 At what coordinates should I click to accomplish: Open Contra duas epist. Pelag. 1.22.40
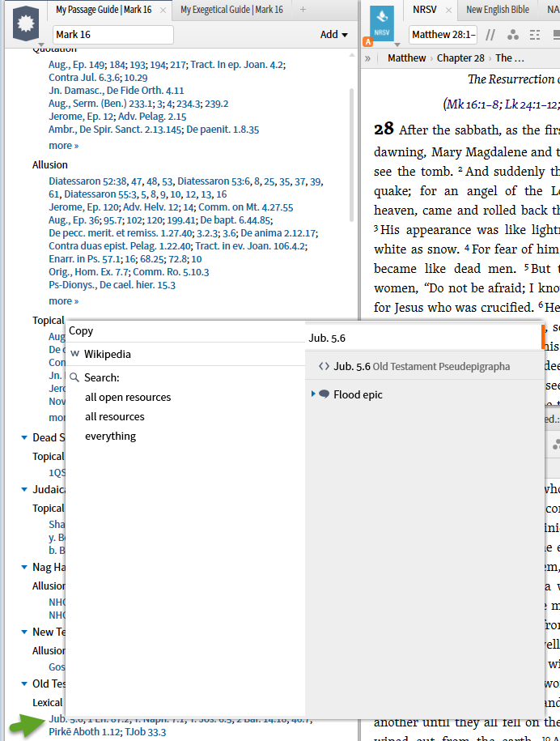(120, 245)
